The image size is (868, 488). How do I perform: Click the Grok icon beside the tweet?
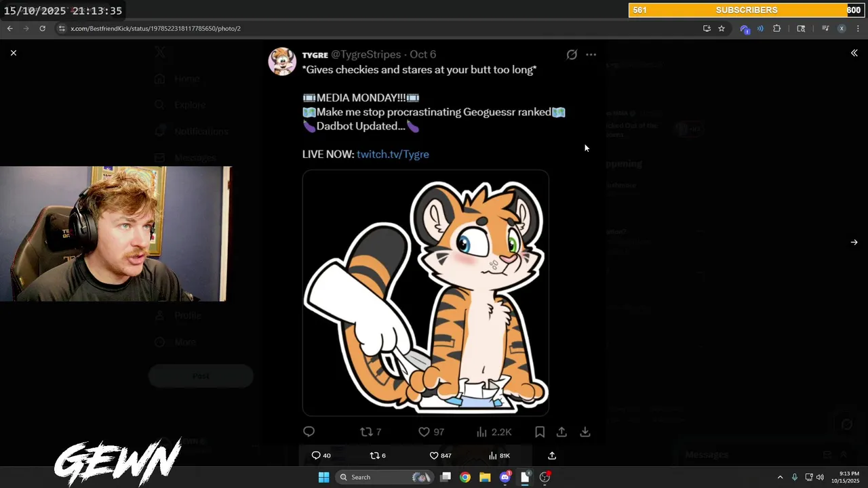point(572,54)
